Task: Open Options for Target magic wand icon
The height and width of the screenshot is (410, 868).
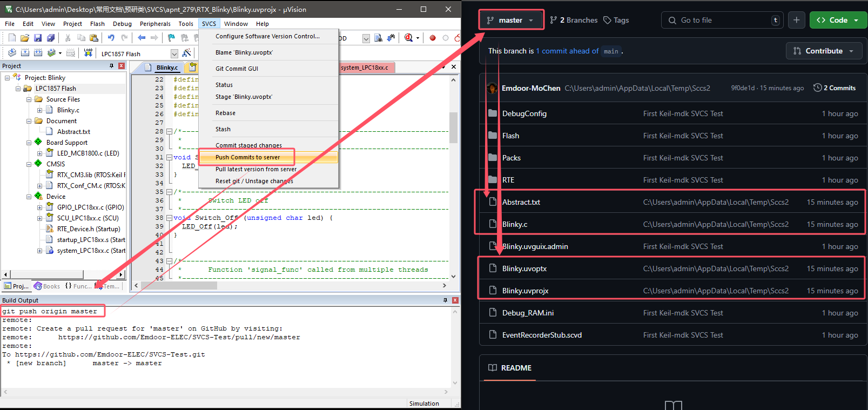Action: [186, 53]
